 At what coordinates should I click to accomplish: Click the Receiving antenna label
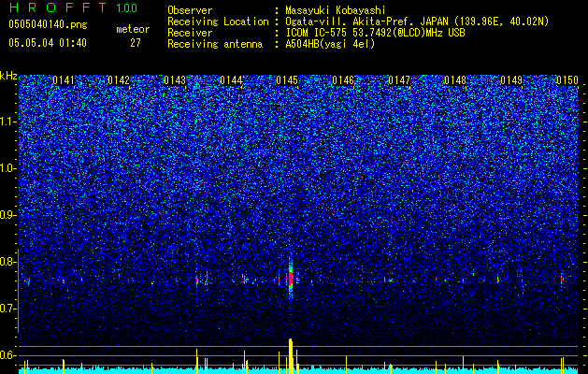(215, 44)
